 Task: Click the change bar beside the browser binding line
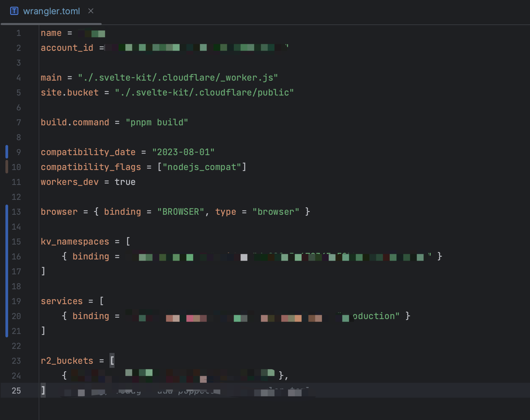point(6,211)
